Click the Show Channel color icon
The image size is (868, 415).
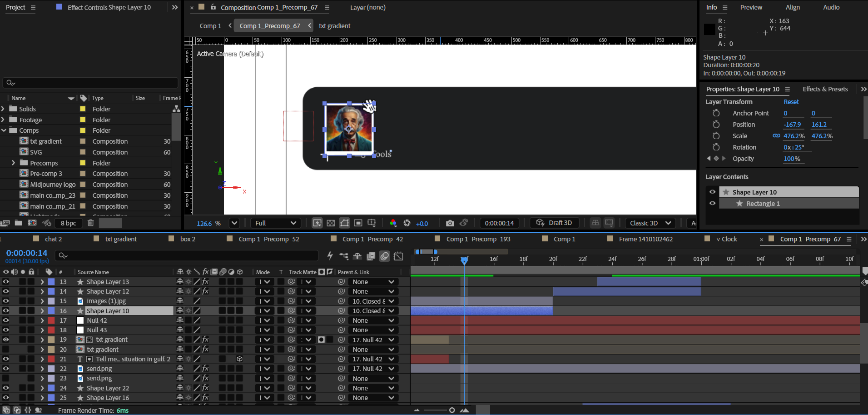coord(393,223)
